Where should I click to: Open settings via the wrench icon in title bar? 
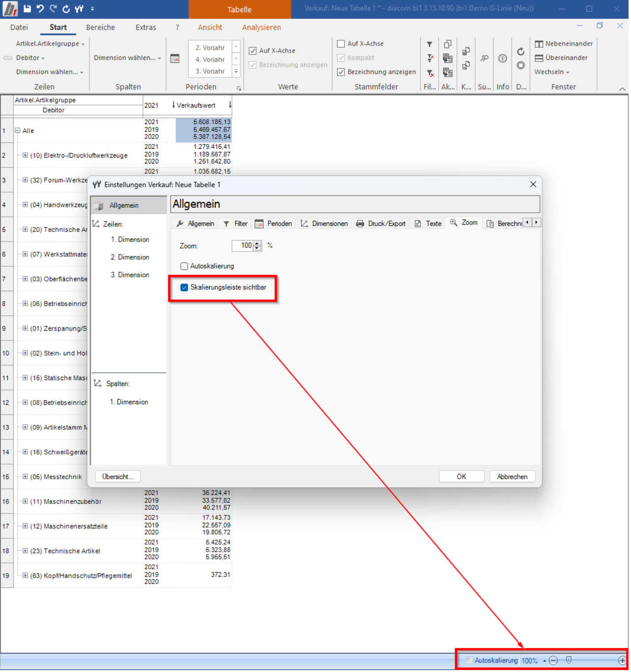[x=79, y=9]
